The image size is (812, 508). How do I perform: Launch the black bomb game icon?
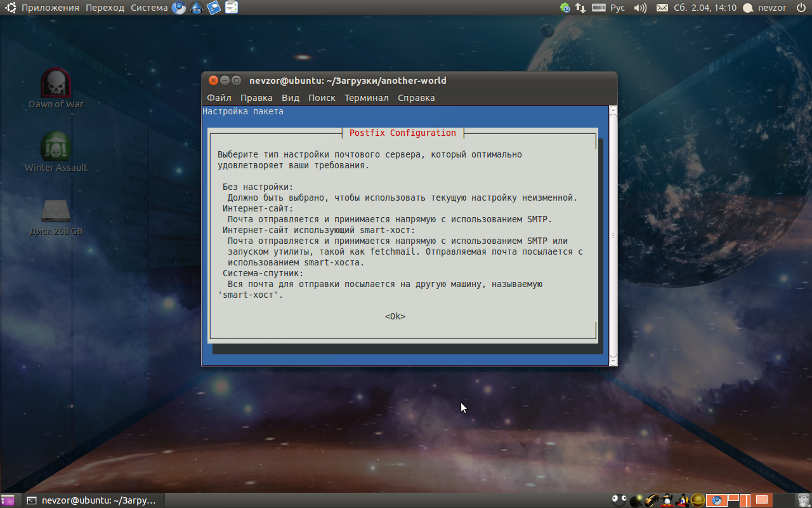pyautogui.click(x=636, y=500)
